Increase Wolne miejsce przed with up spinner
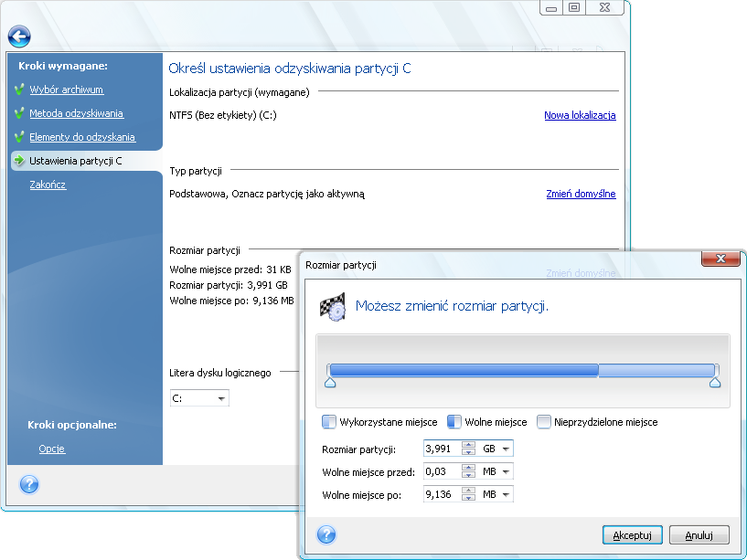 coord(469,468)
